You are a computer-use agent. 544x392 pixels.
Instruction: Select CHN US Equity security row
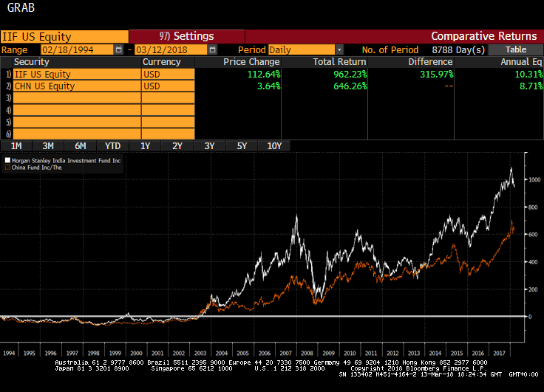click(76, 86)
